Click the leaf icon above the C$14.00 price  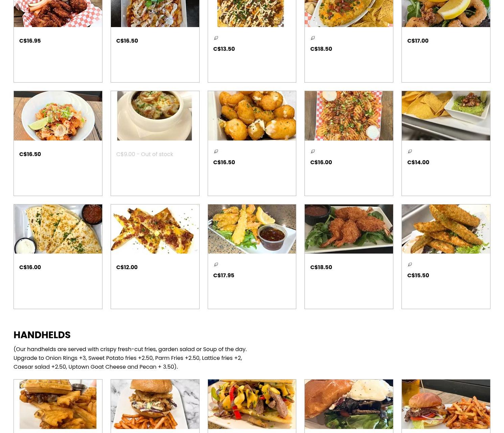(410, 151)
